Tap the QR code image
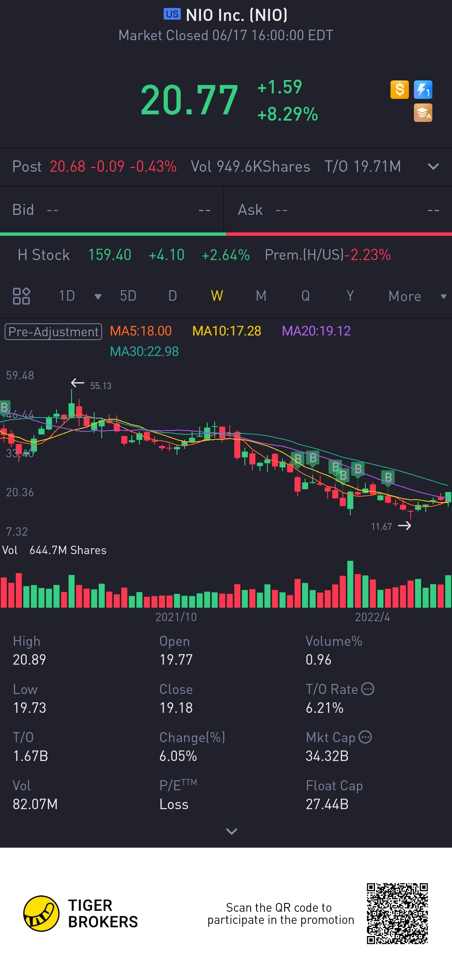This screenshot has width=452, height=980. 397,913
